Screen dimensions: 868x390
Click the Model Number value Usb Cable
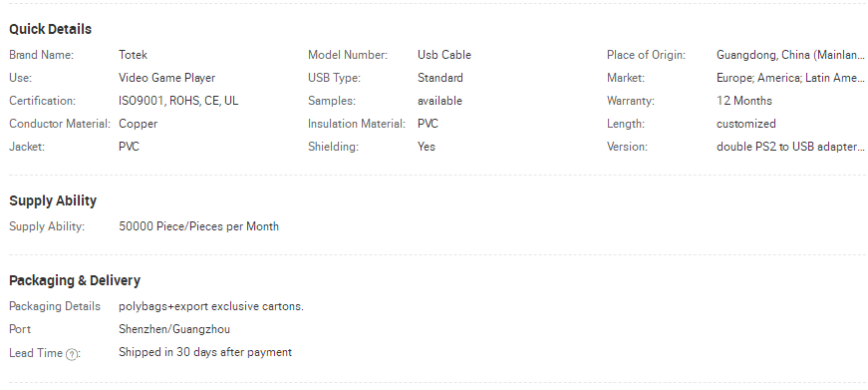[444, 55]
